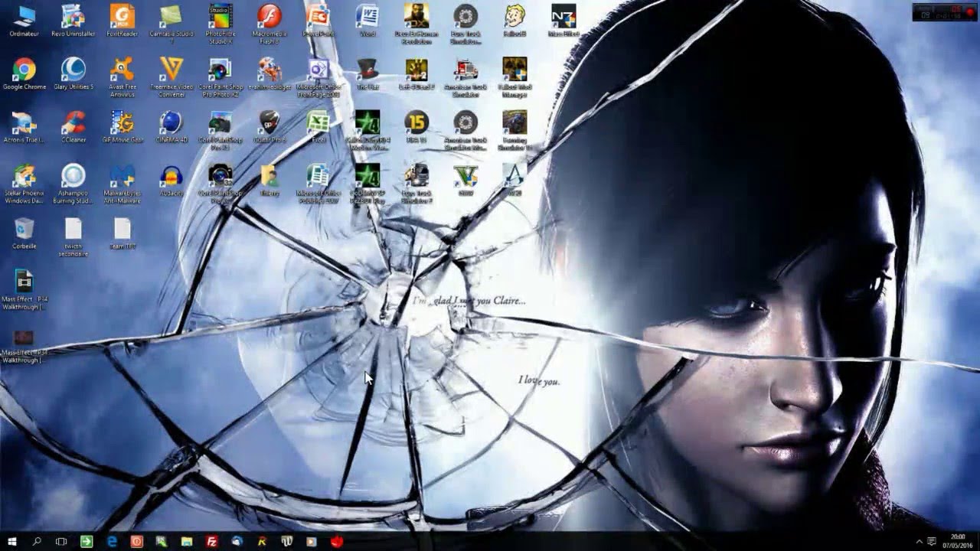Open File Explorer from the taskbar
Viewport: 980px width, 551px height.
(x=187, y=542)
